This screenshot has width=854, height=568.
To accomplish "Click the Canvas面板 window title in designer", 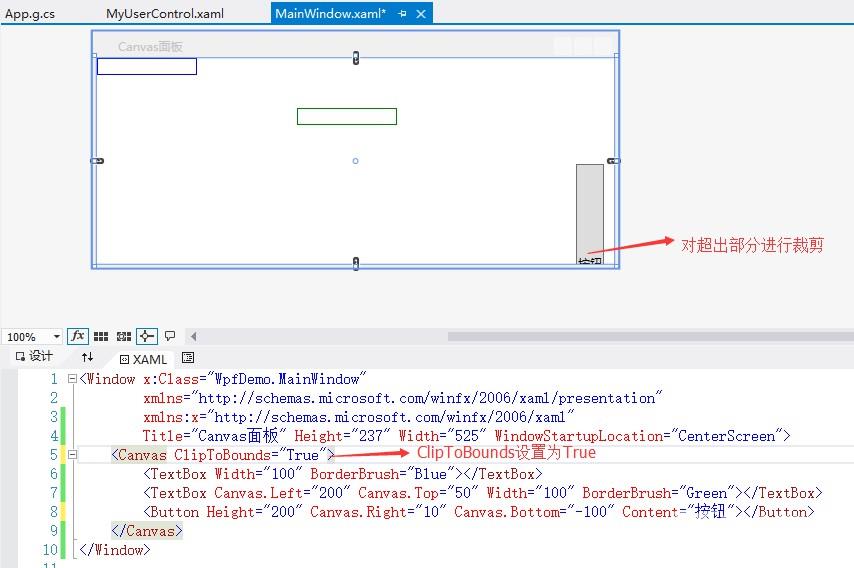I will 150,47.
